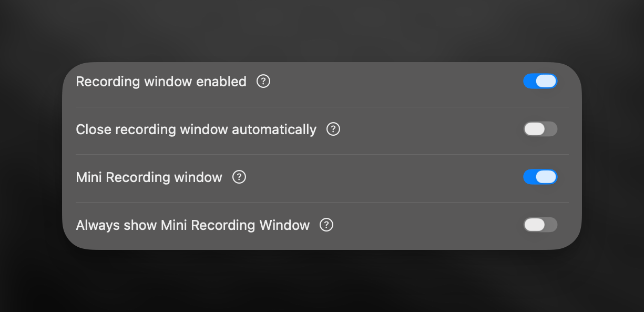The image size is (644, 312).
Task: Select the question mark icon in the bottom row
Action: coord(326,225)
